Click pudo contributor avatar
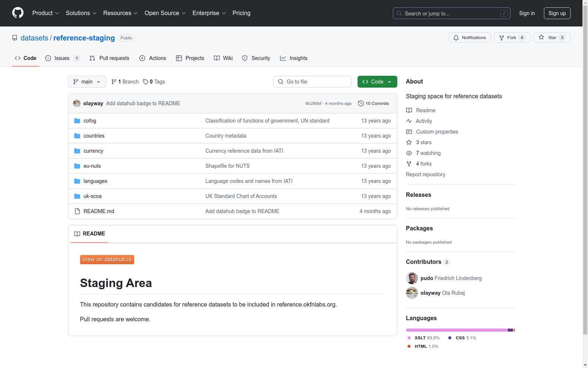 (412, 278)
